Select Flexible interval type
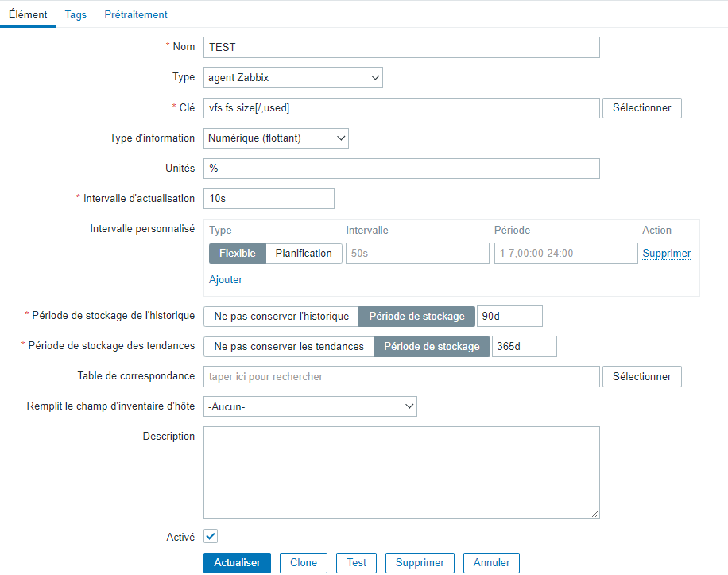 pos(237,254)
